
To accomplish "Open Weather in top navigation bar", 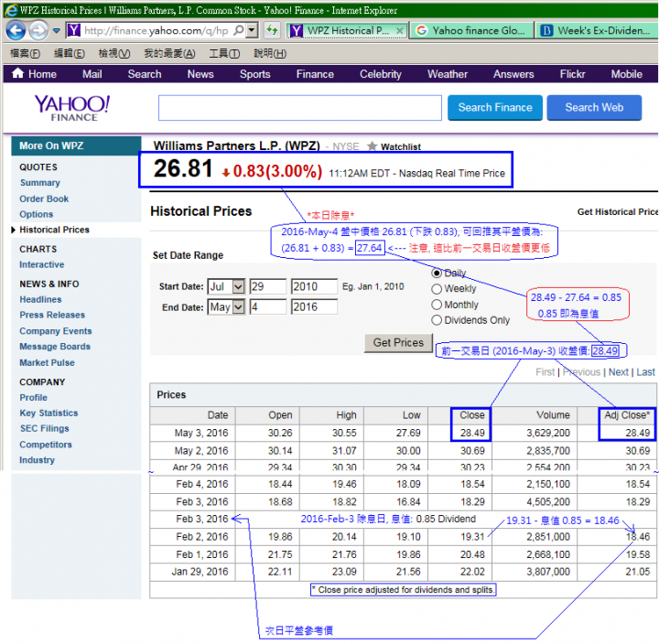I will 448,74.
